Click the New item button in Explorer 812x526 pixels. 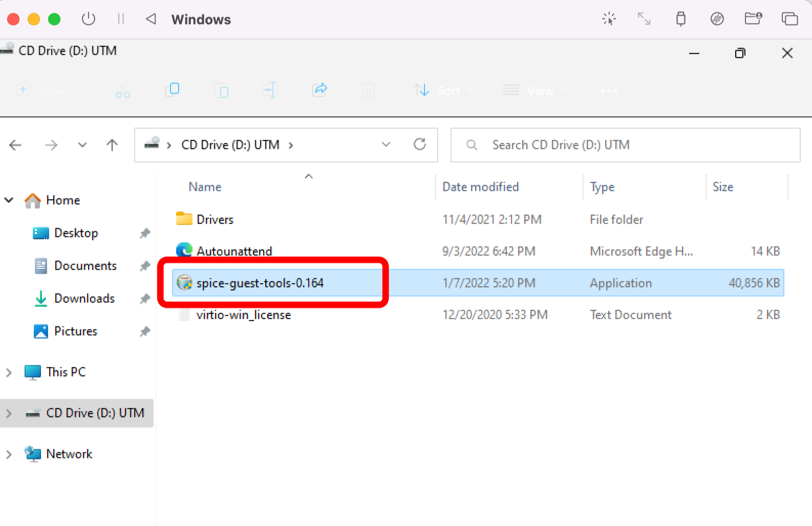pos(46,91)
